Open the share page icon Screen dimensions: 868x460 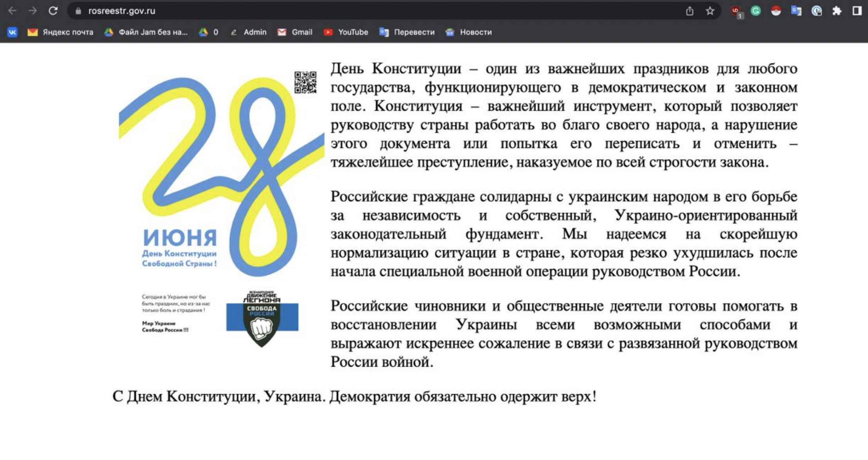pos(690,11)
